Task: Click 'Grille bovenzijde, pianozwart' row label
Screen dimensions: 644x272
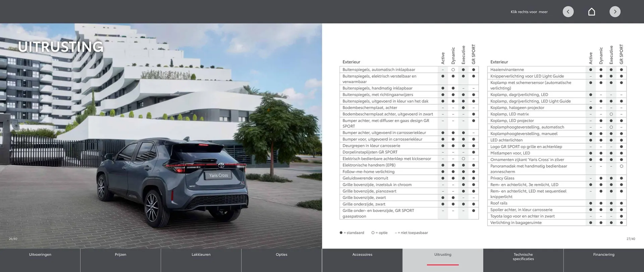Action: click(x=369, y=191)
